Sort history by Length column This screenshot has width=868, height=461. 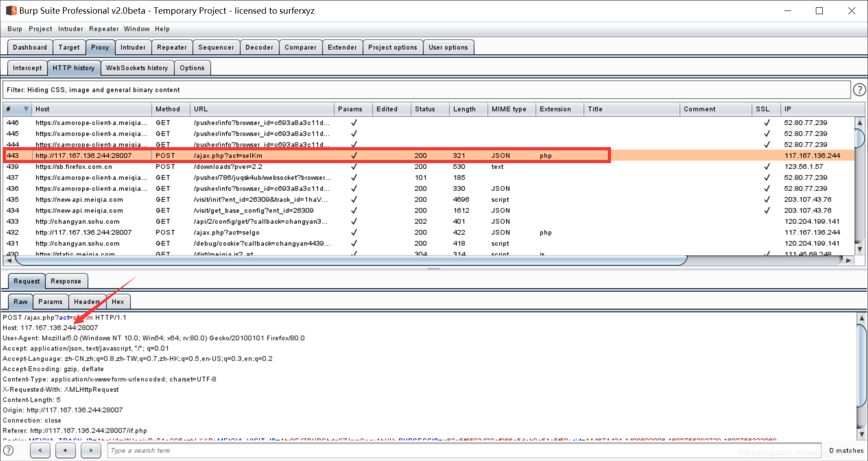(468, 109)
